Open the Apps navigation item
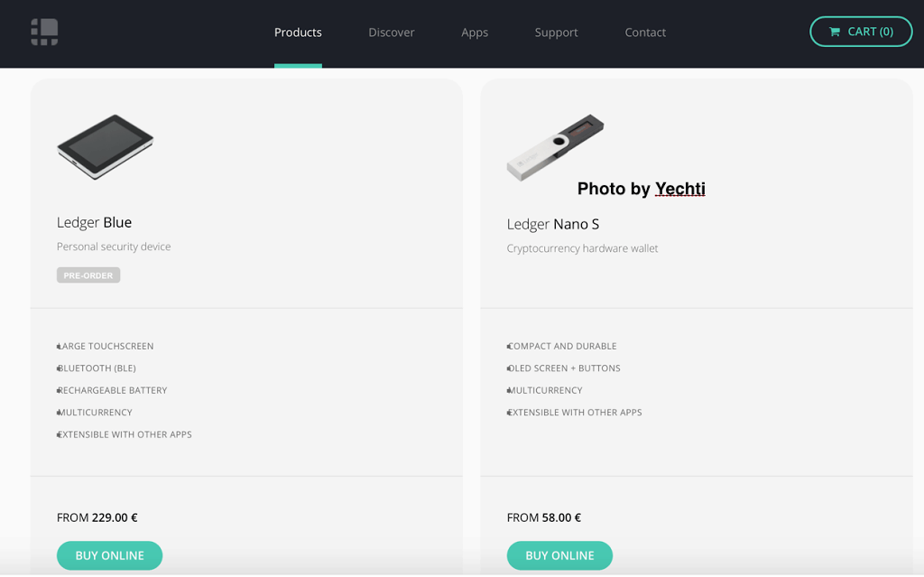 (475, 33)
